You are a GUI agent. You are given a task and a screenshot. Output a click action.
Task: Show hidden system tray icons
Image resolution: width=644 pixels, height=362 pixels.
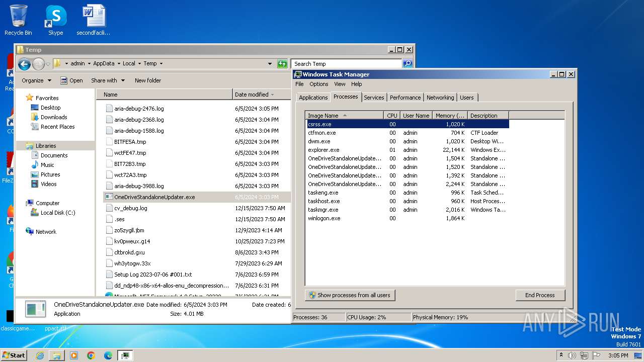[x=561, y=355]
